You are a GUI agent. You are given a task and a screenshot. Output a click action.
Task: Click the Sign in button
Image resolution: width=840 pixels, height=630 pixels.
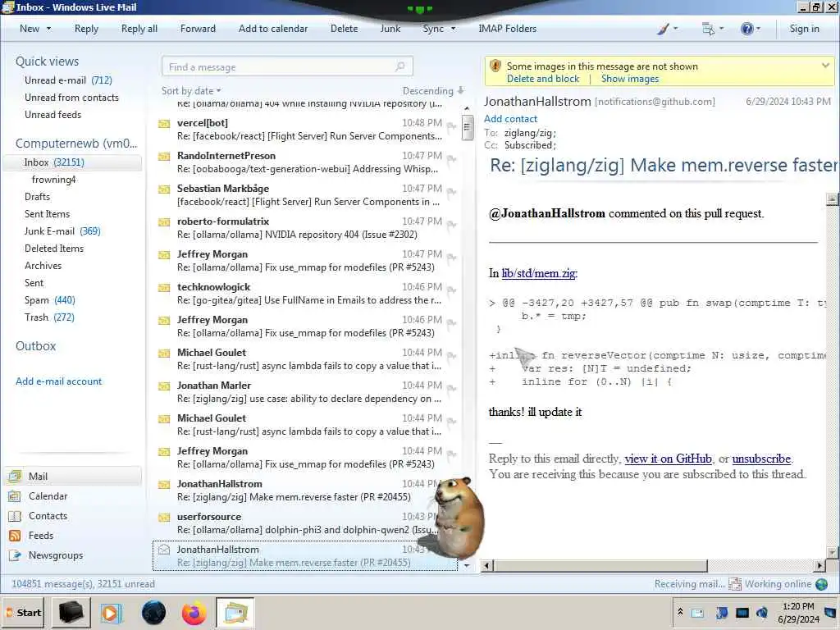(x=804, y=29)
